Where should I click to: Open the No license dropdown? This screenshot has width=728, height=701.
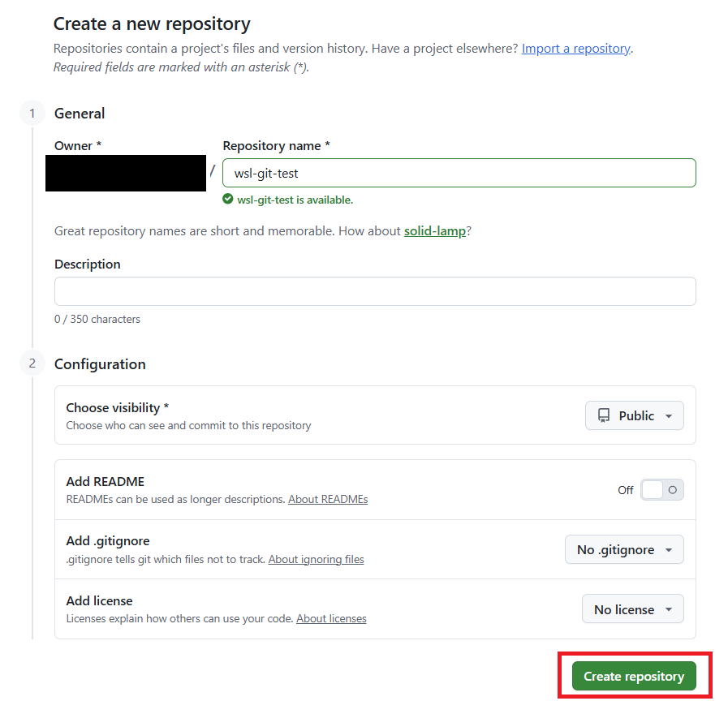(632, 609)
